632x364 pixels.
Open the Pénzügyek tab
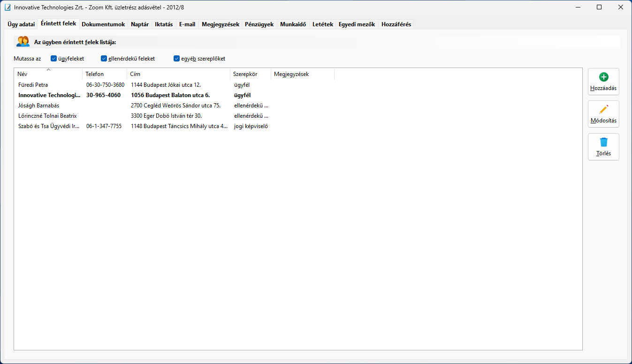pos(259,24)
